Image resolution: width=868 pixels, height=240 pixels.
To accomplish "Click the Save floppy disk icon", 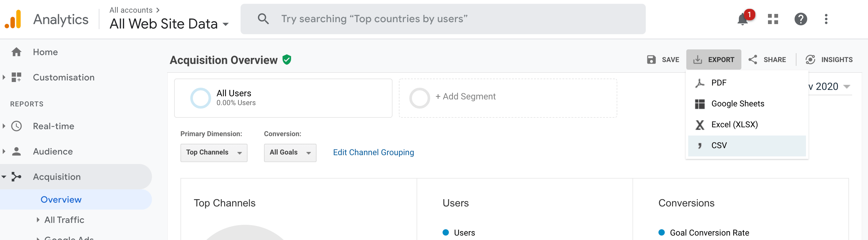I will click(x=651, y=60).
